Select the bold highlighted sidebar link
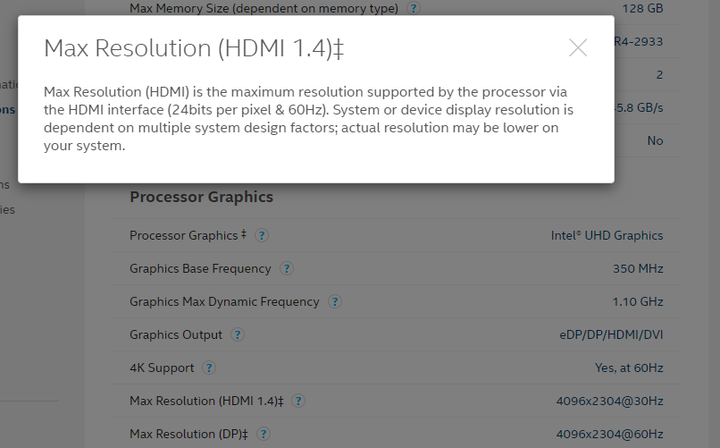 (x=7, y=110)
